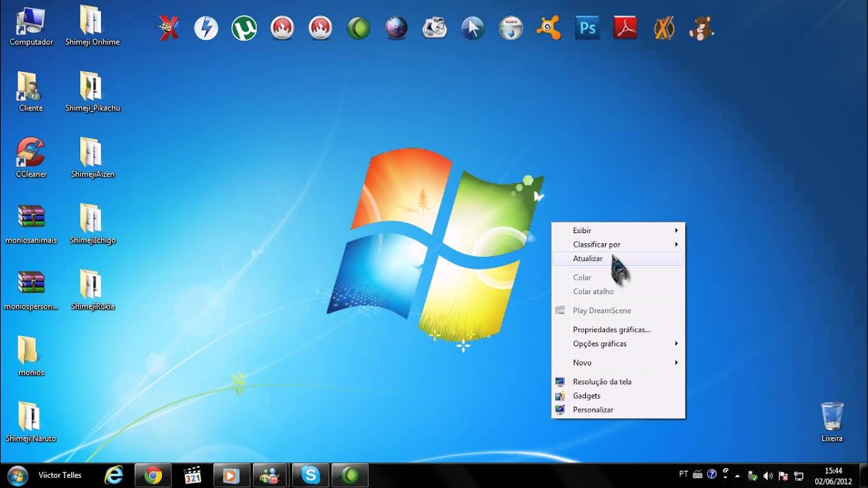Launch DAEMON Tools lightning icon in top dock

point(206,28)
